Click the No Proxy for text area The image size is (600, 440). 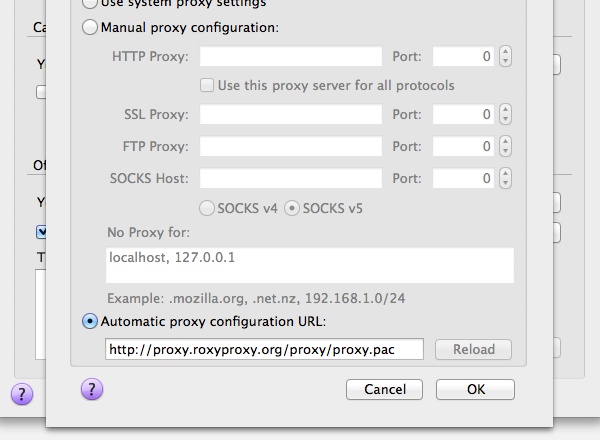coord(310,265)
